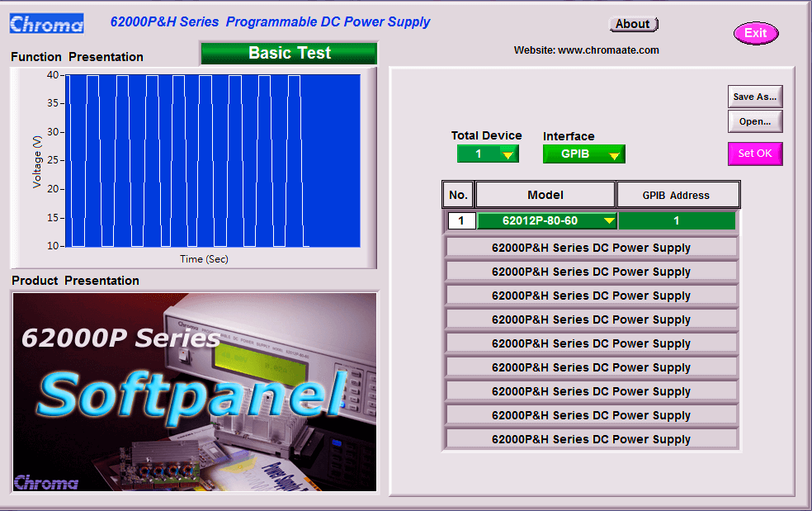Expand the Total Device dropdown
This screenshot has height=511, width=812.
pyautogui.click(x=488, y=154)
